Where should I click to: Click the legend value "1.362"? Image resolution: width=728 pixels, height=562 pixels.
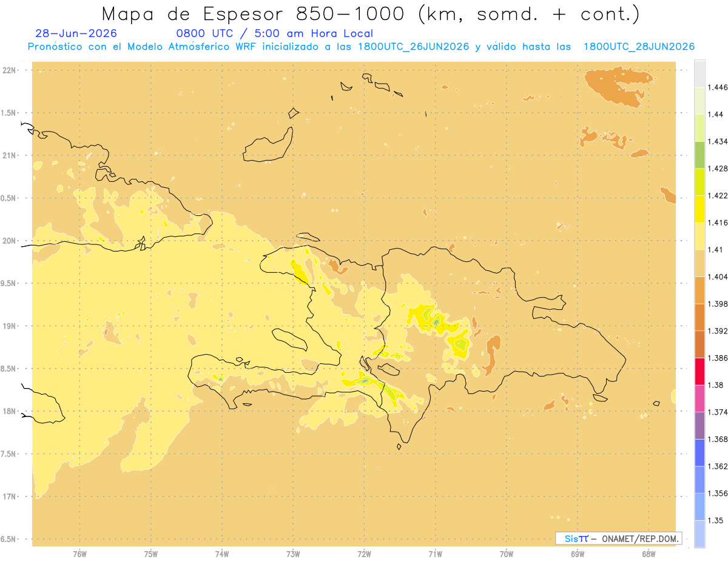718,466
